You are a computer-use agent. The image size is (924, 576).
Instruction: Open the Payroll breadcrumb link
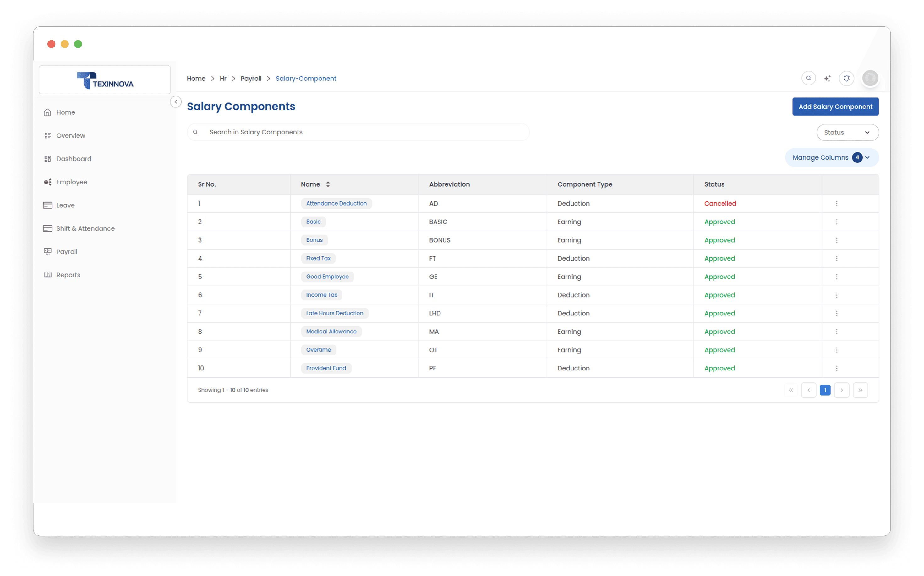(251, 78)
